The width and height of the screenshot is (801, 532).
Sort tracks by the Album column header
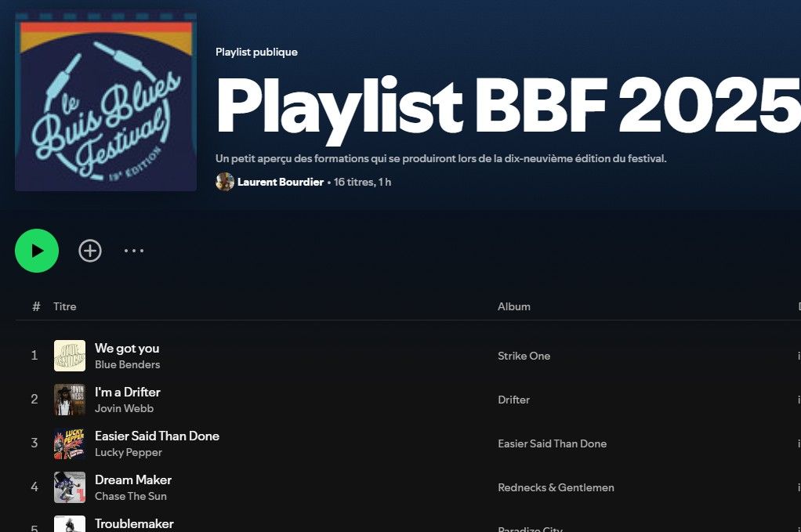pyautogui.click(x=514, y=306)
